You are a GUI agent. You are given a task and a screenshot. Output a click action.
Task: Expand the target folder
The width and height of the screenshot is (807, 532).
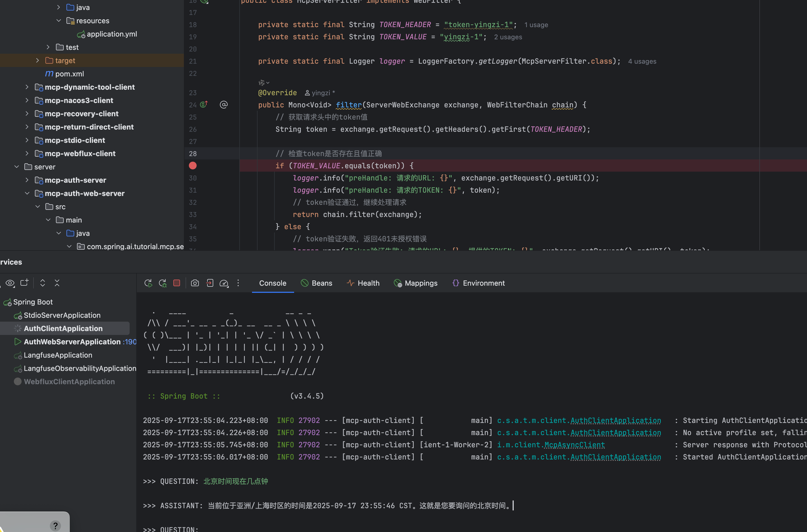(37, 60)
